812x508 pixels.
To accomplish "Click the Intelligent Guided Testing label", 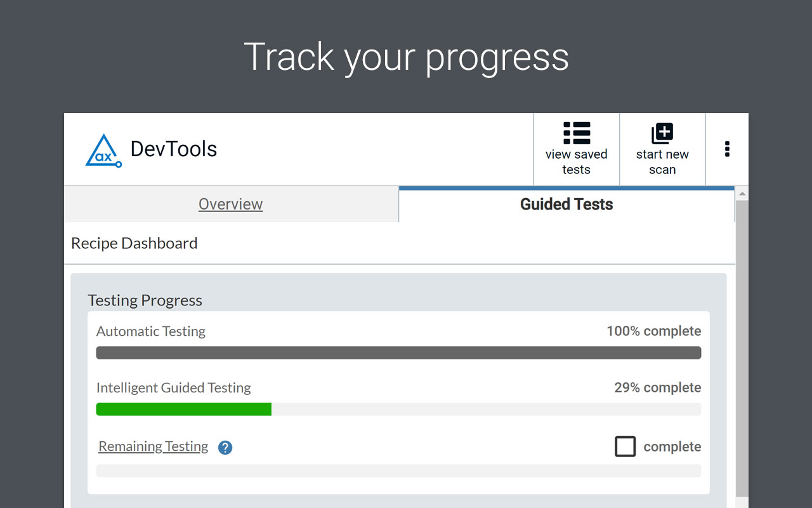I will coord(173,387).
